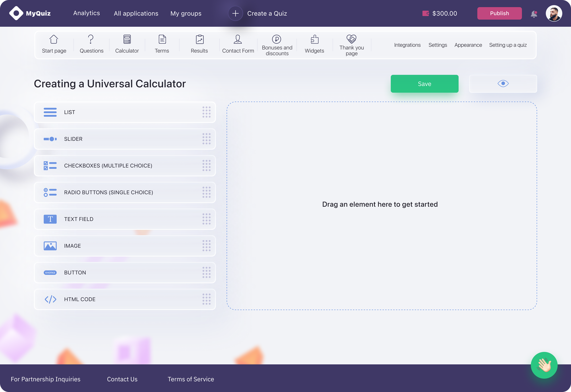Open the user profile avatar menu
The width and height of the screenshot is (571, 392).
click(554, 14)
